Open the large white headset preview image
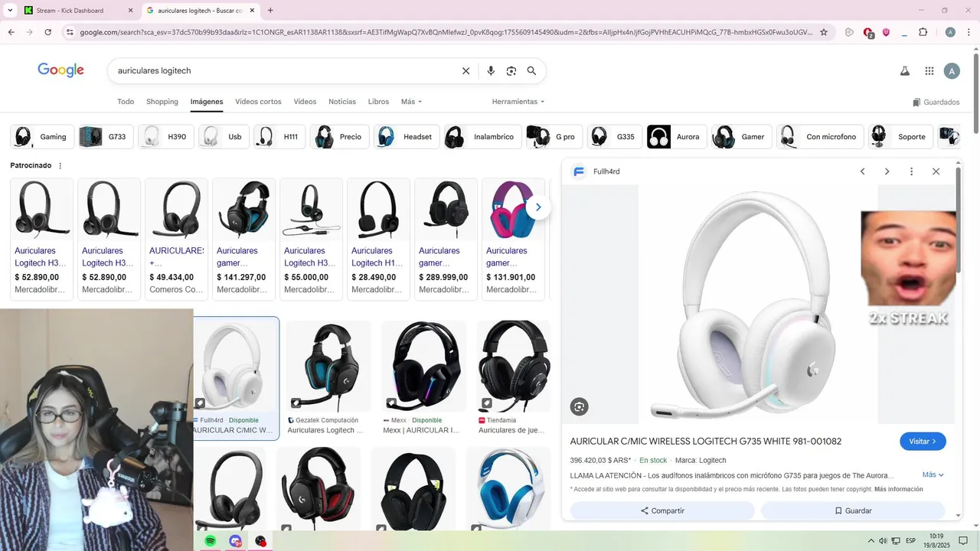The height and width of the screenshot is (551, 980). point(758,305)
